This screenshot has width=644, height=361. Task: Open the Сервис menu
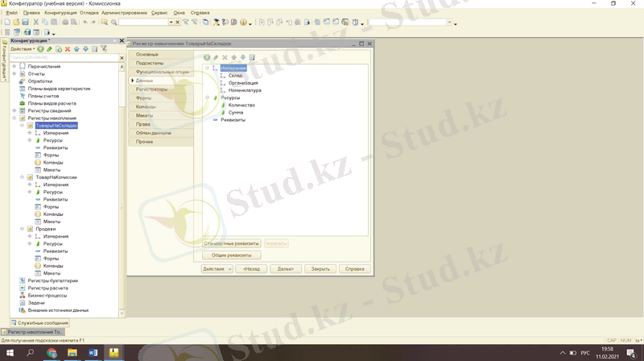[159, 13]
